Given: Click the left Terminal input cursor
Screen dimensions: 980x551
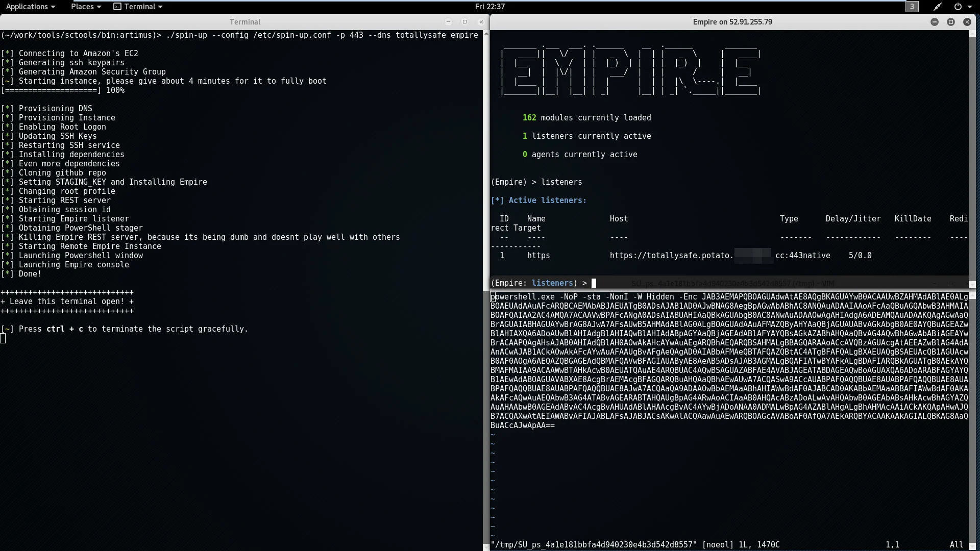Looking at the screenshot, I should 3,338.
